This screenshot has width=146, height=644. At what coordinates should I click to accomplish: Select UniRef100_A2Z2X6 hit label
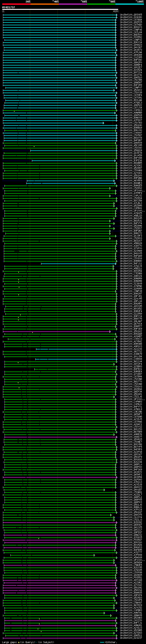[x=131, y=349]
